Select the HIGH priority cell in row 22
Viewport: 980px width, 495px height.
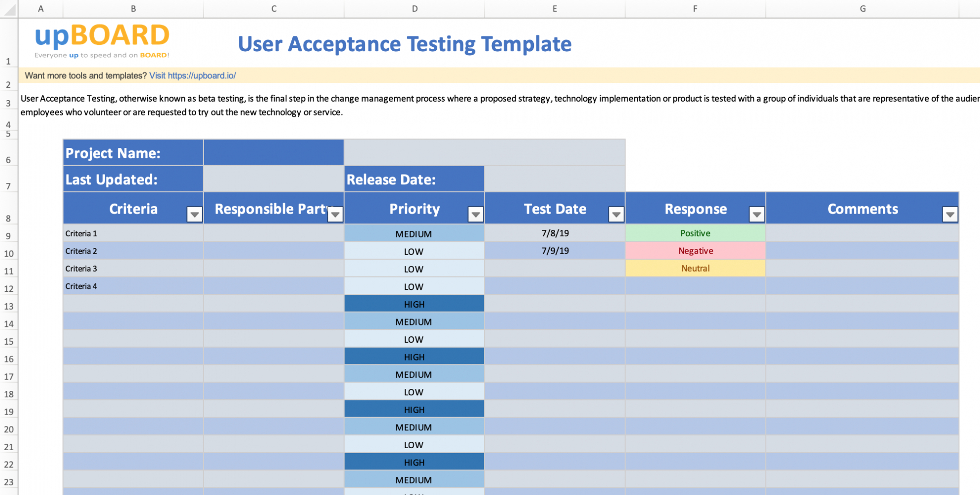coord(414,462)
